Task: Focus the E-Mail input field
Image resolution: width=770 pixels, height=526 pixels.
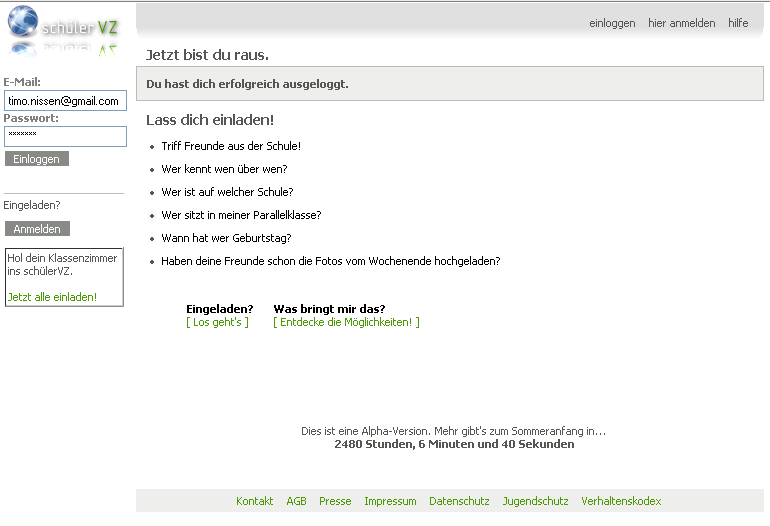Action: [x=65, y=101]
